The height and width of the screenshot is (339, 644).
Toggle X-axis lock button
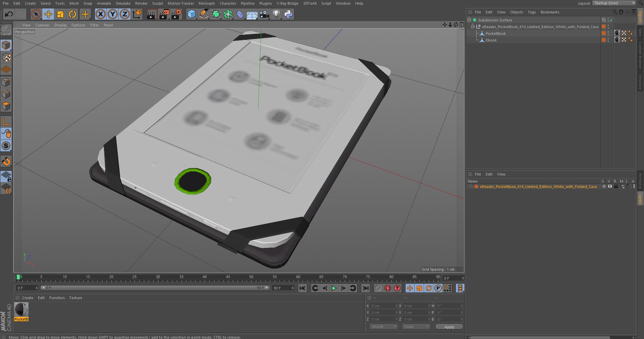click(100, 14)
